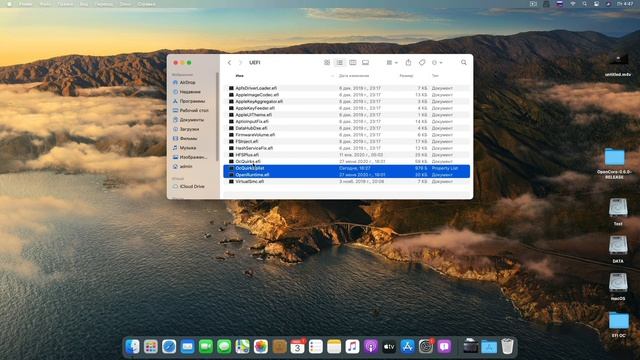Select AppleKeyFeeder.efi file

click(347, 108)
